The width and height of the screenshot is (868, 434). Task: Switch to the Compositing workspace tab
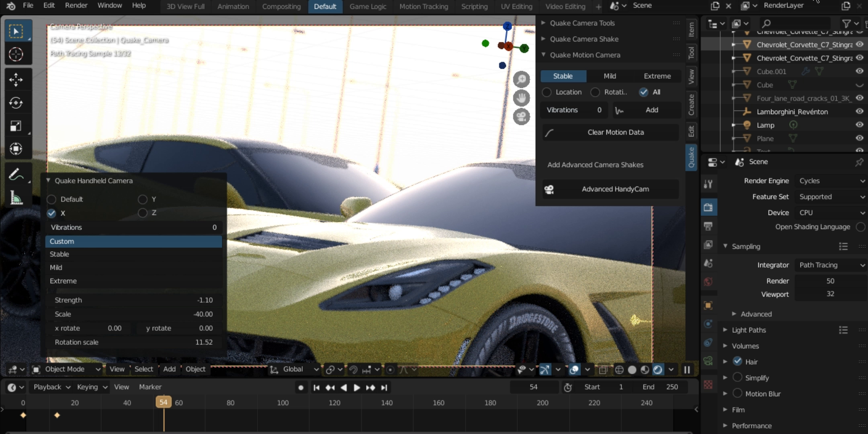coord(281,6)
